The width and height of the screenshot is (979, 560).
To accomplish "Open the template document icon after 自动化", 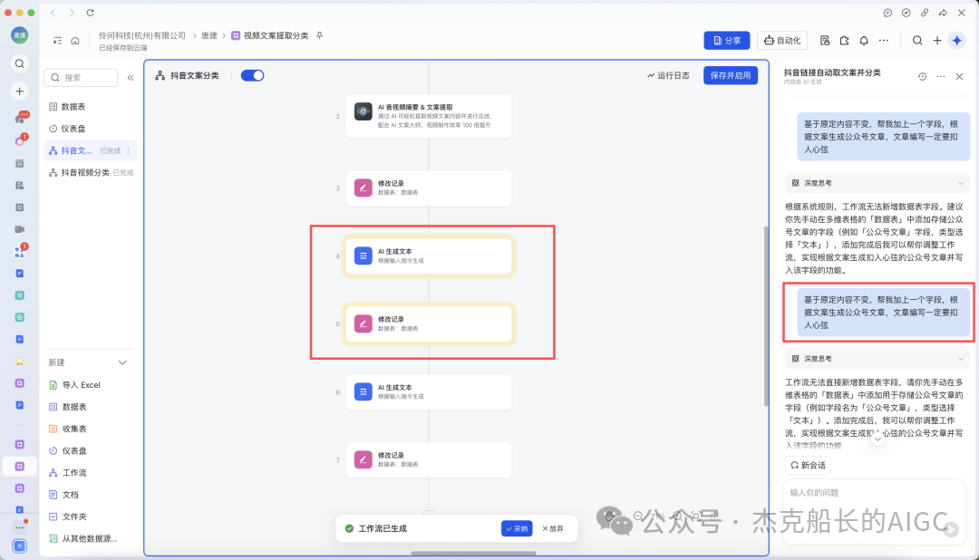I will coord(825,41).
